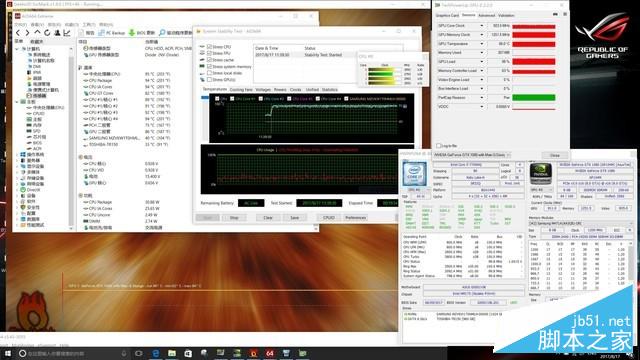Screen dimensions: 640x360
Task: Go back in AIDA64 toolbar
Action: [18, 33]
